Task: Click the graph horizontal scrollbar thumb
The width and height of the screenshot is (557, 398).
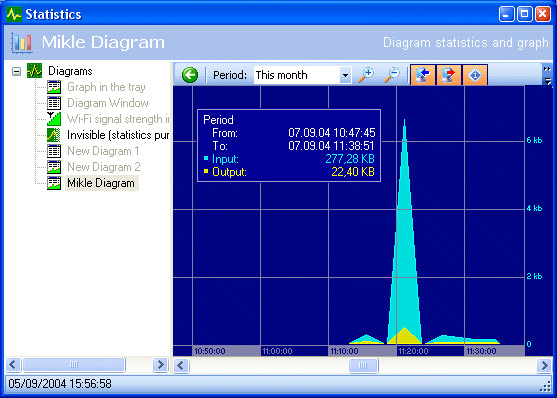Action: (363, 366)
